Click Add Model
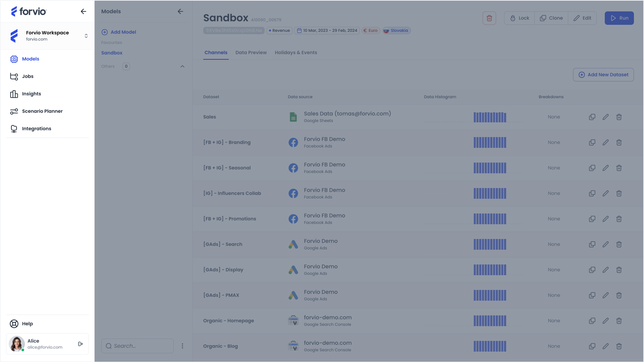Image resolution: width=644 pixels, height=362 pixels. coord(119,32)
